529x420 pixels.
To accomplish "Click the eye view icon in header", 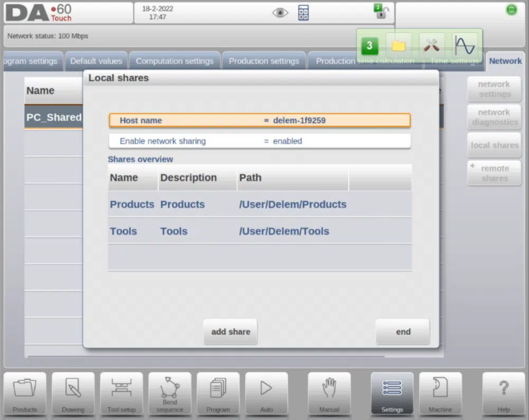I will pyautogui.click(x=280, y=13).
